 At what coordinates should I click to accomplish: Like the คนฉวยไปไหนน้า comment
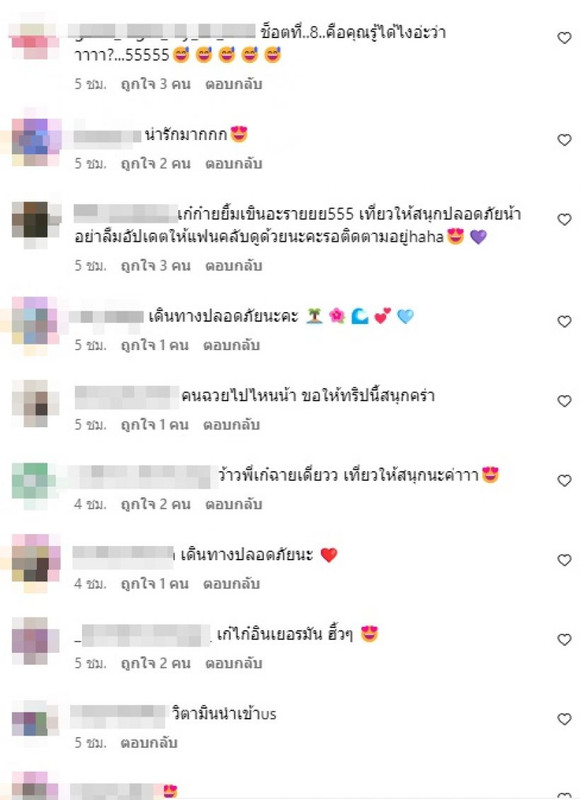tap(564, 401)
